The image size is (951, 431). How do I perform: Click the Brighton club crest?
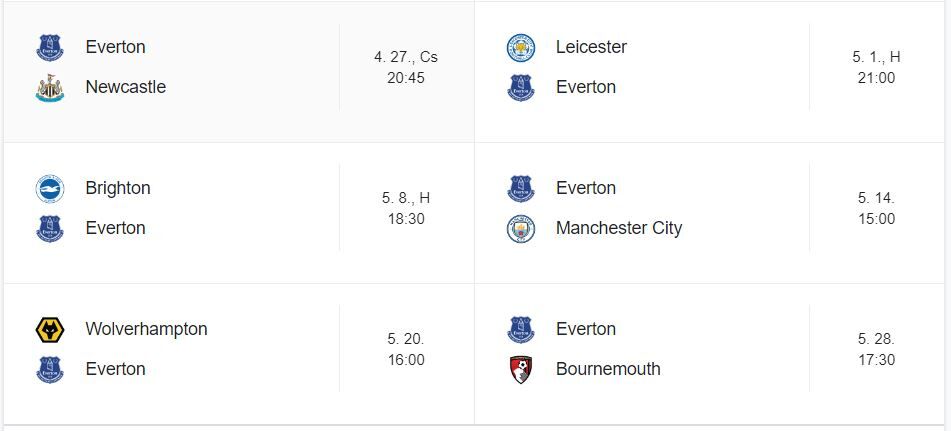(x=50, y=189)
